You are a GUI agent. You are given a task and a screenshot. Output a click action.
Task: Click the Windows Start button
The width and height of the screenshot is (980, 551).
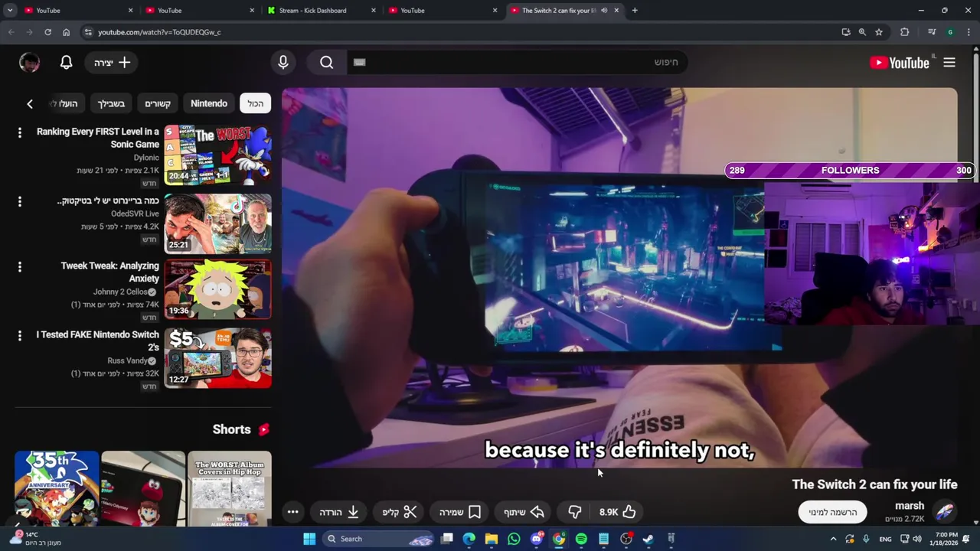point(309,539)
